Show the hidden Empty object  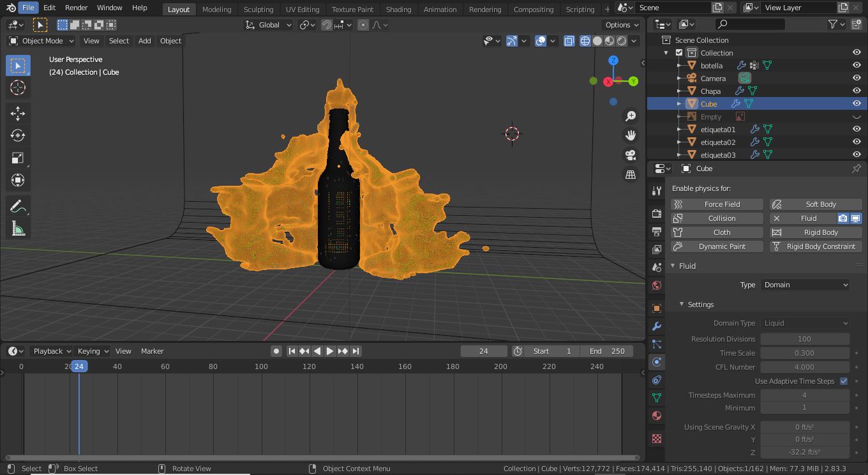[x=857, y=117]
